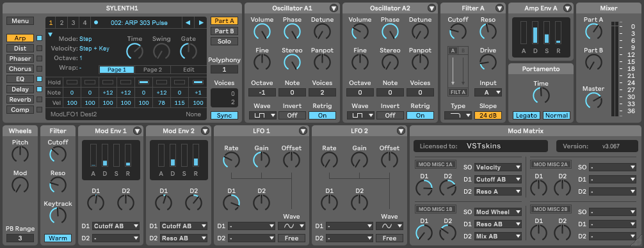Click the arpeggiator Sync button

[x=224, y=116]
